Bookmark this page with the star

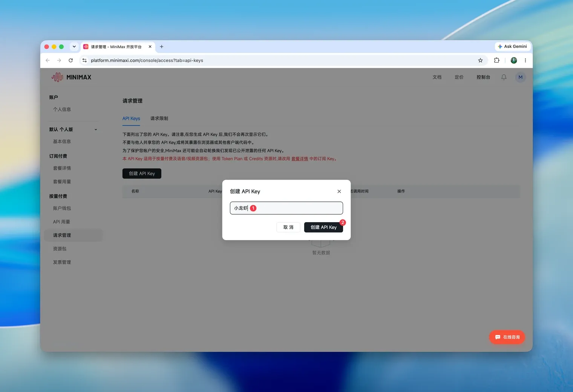(480, 60)
